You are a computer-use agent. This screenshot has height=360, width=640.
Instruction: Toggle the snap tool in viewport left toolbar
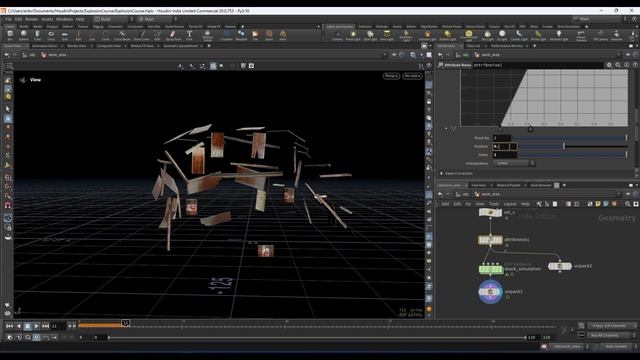(x=8, y=205)
